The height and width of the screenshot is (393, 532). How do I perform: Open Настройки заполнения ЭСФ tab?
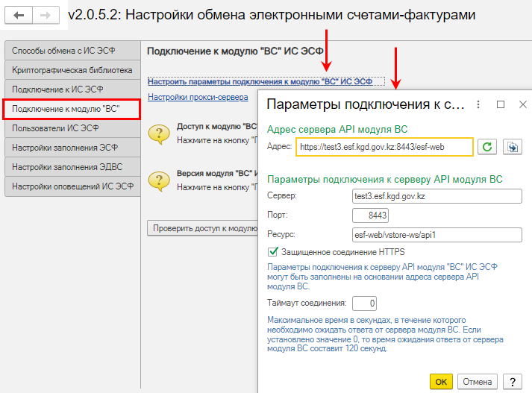pyautogui.click(x=72, y=148)
